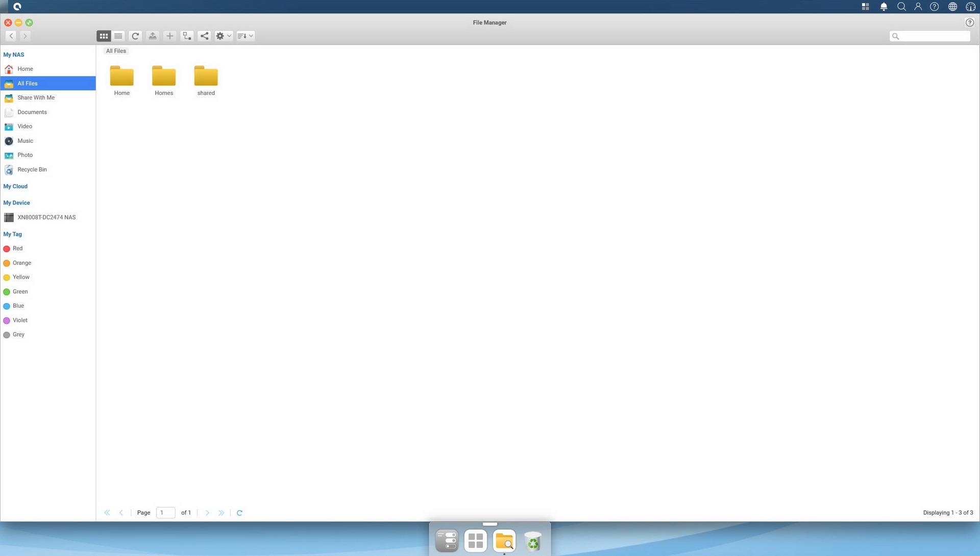
Task: Filter by Grey tag
Action: coord(48,335)
